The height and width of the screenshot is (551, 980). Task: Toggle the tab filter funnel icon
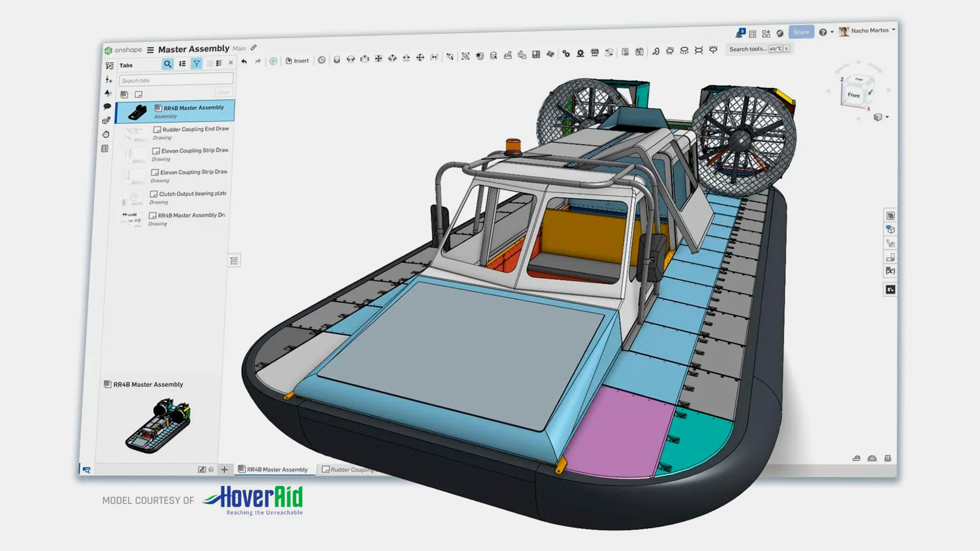(197, 64)
